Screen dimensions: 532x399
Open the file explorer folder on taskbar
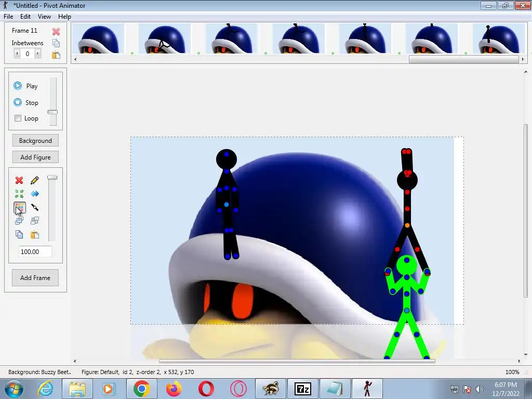[77, 389]
